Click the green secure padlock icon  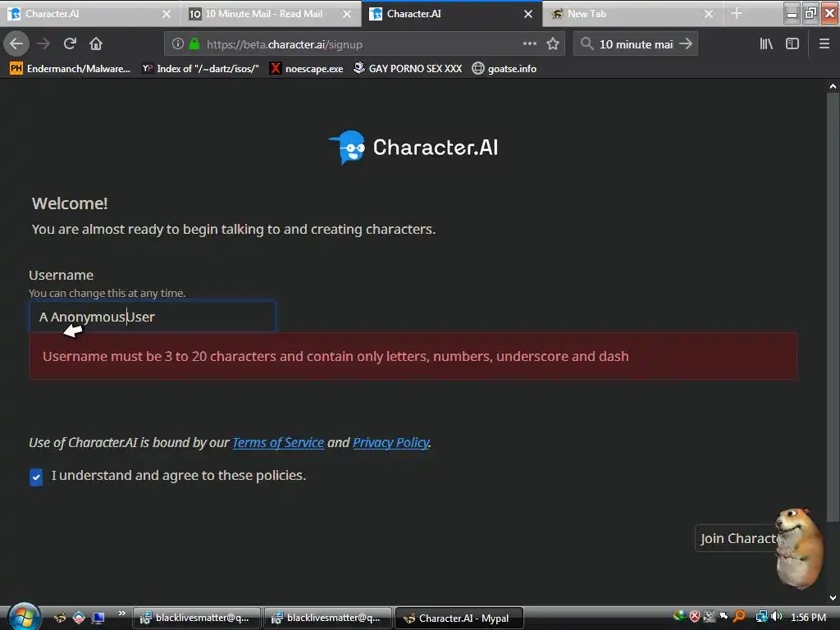pyautogui.click(x=194, y=44)
